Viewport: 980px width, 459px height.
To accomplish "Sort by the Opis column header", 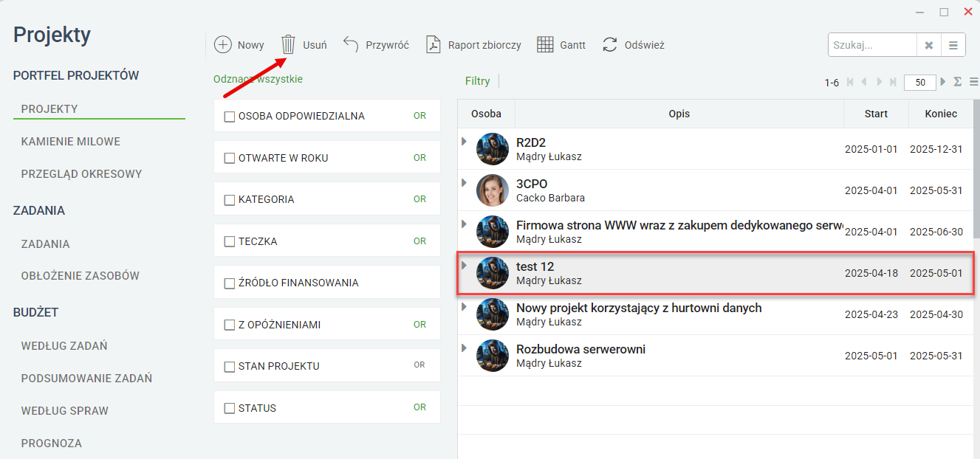I will (x=679, y=114).
